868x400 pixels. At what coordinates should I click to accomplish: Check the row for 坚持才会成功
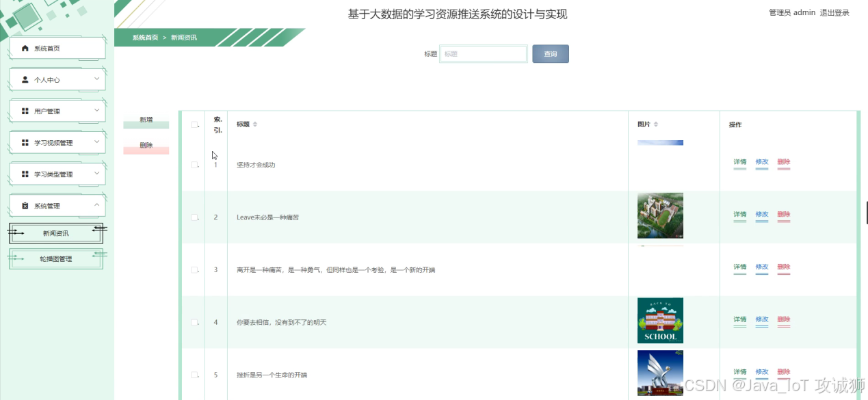[194, 165]
